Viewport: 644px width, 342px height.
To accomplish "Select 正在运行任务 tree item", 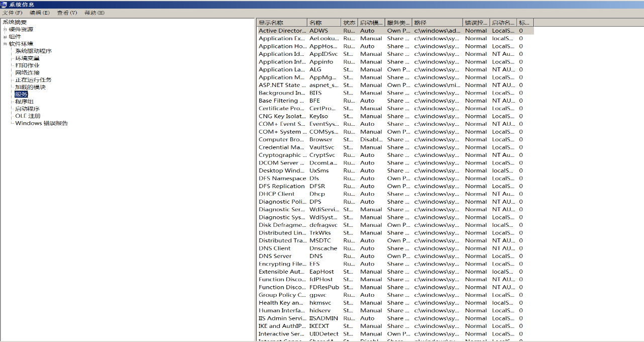I will (x=34, y=79).
